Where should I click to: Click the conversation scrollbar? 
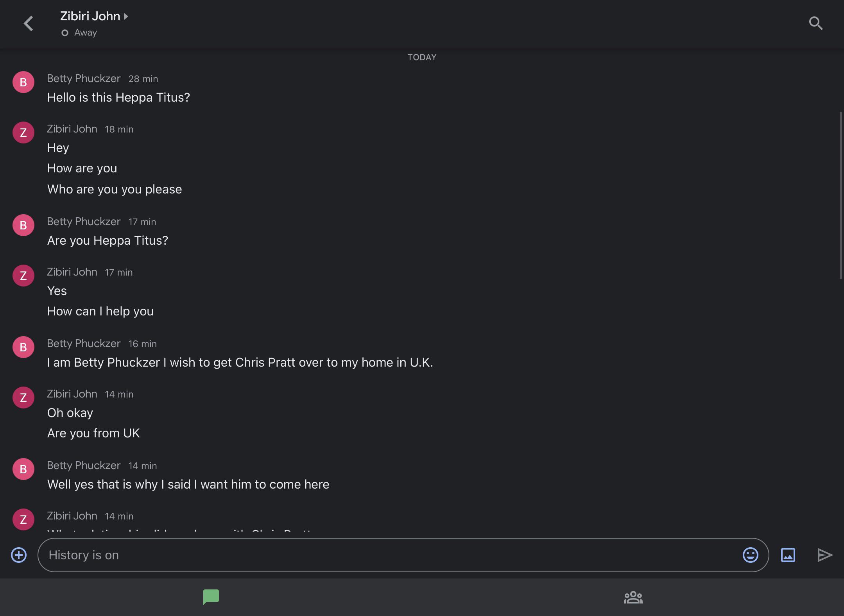point(840,195)
